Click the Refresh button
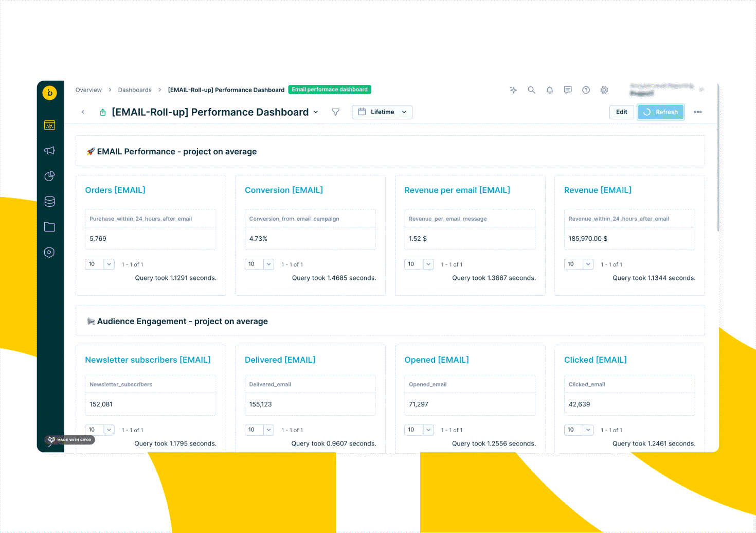The height and width of the screenshot is (533, 756). [661, 112]
